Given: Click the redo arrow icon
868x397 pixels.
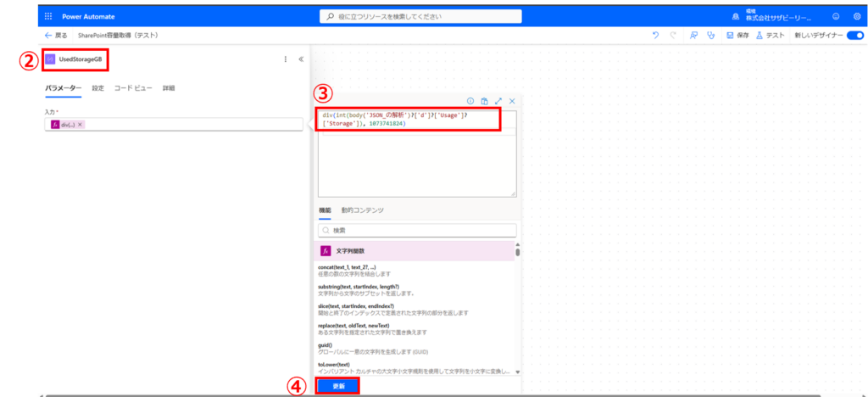Looking at the screenshot, I should 673,36.
